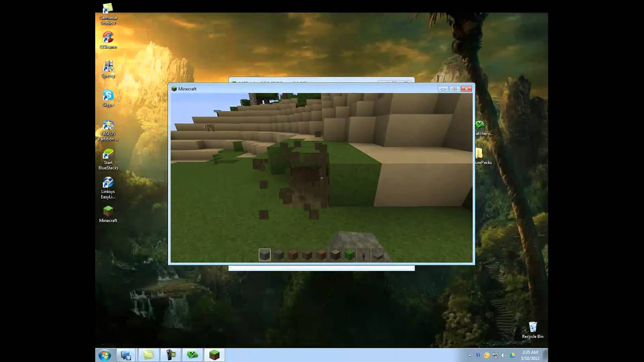The height and width of the screenshot is (362, 644).
Task: Open Minecraft desktop shortcut
Action: click(108, 214)
